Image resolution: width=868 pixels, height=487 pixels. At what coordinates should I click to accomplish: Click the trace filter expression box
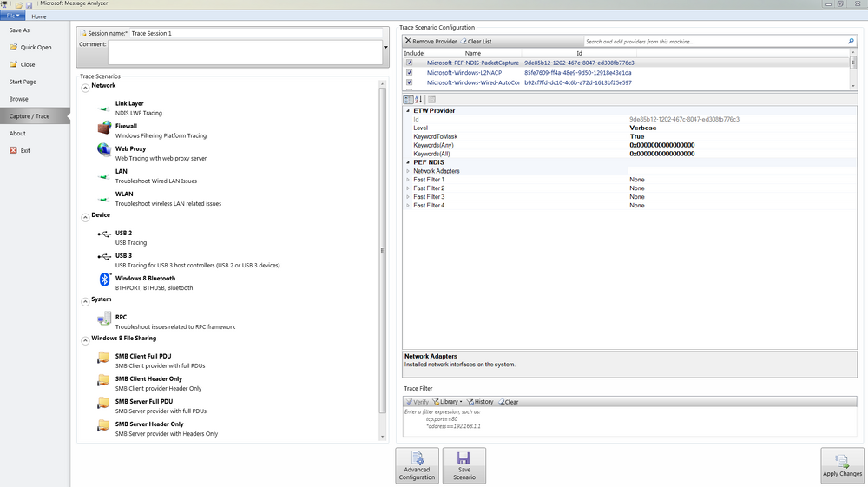click(630, 420)
